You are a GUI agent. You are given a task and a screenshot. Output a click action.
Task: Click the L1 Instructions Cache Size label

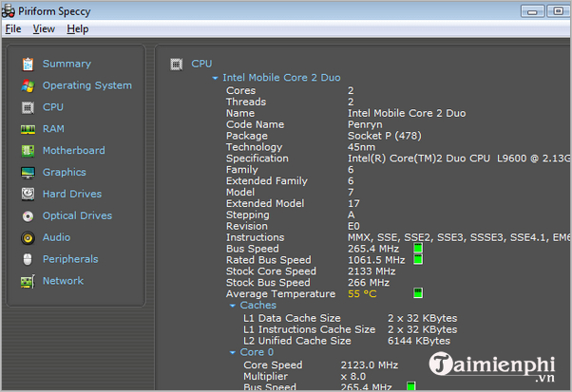pos(310,329)
